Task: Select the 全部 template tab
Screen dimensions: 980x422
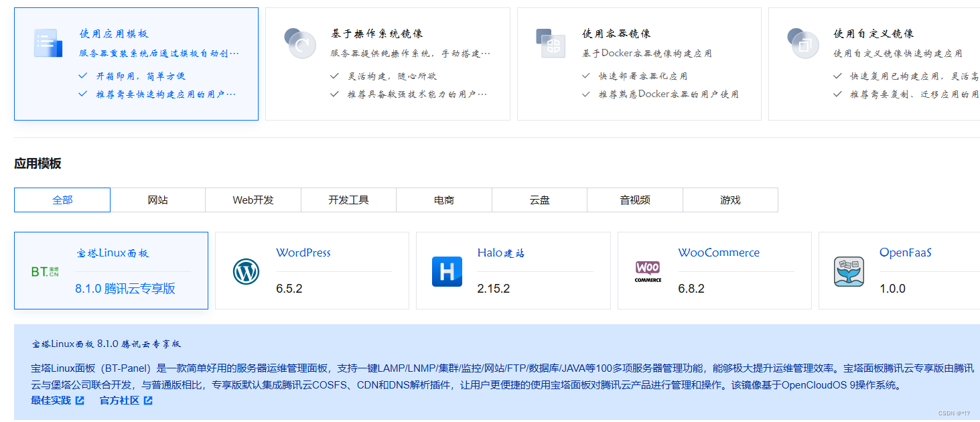Action: tap(62, 200)
